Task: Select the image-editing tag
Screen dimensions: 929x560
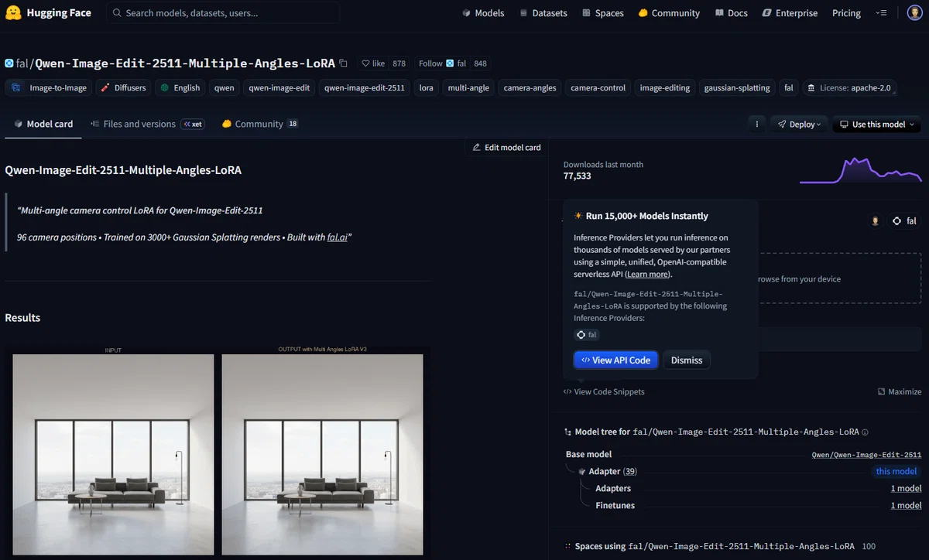Action: coord(664,87)
